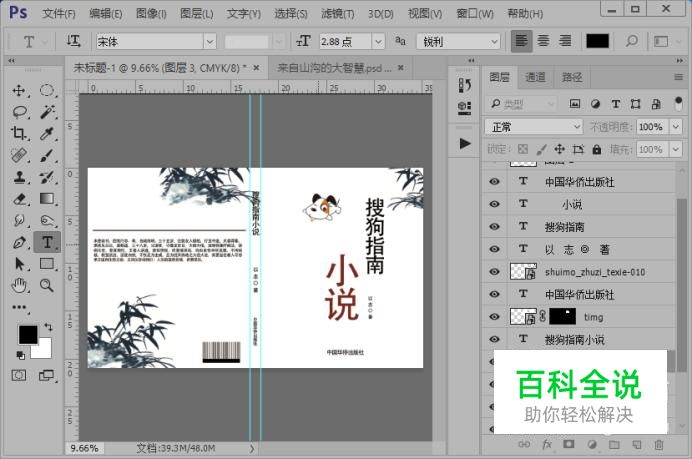Select the Horizontal Type tool
This screenshot has width=692, height=459.
coord(47,242)
